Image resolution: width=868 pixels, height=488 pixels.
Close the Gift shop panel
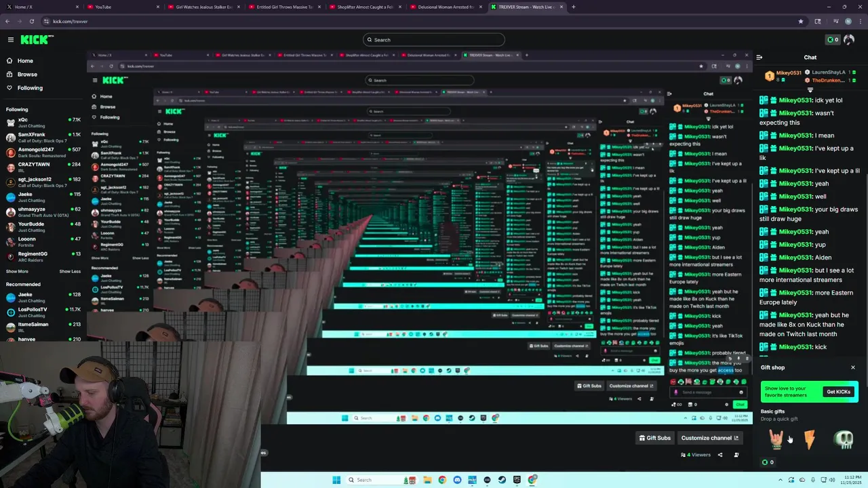pos(853,367)
